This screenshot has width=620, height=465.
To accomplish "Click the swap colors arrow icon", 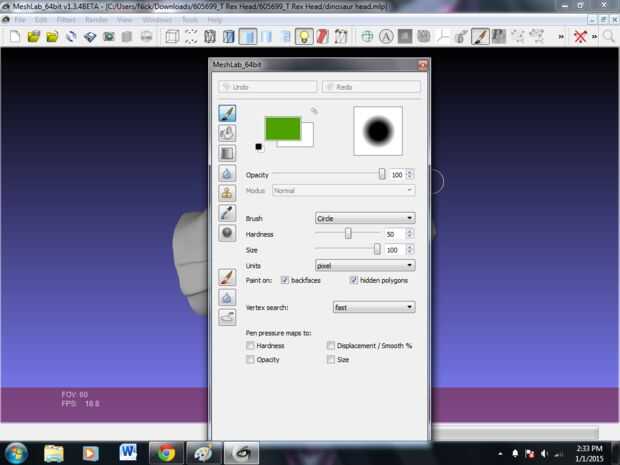I will [x=314, y=111].
